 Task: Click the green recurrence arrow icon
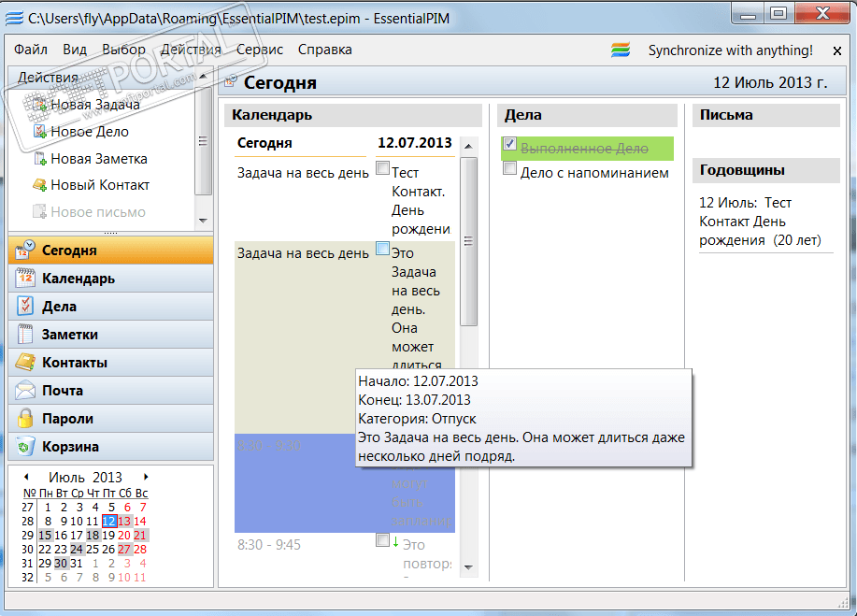point(395,542)
